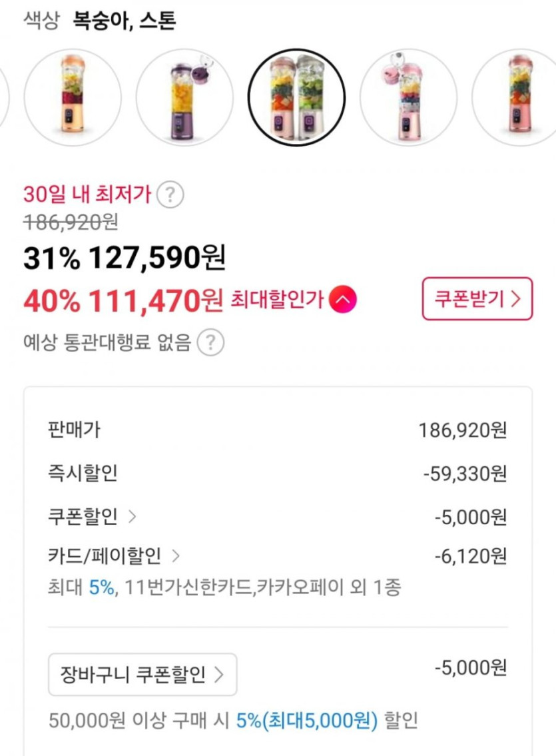Tap the crossed-out 186,920원 original price
556x756 pixels.
[71, 222]
